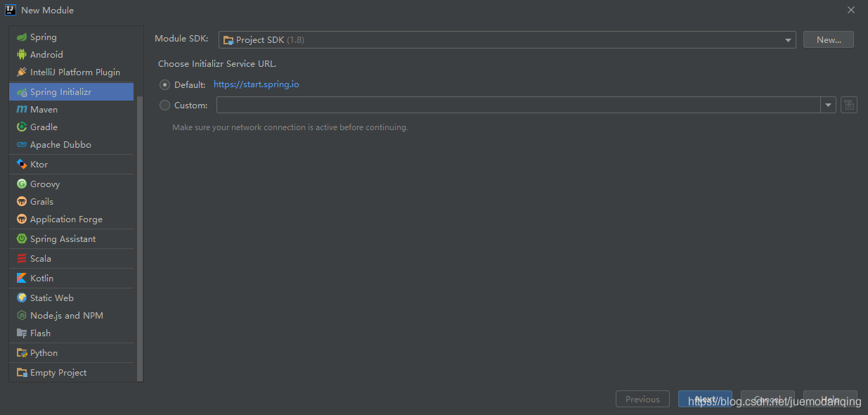The width and height of the screenshot is (868, 415).
Task: Click the Custom URL input field
Action: (518, 106)
